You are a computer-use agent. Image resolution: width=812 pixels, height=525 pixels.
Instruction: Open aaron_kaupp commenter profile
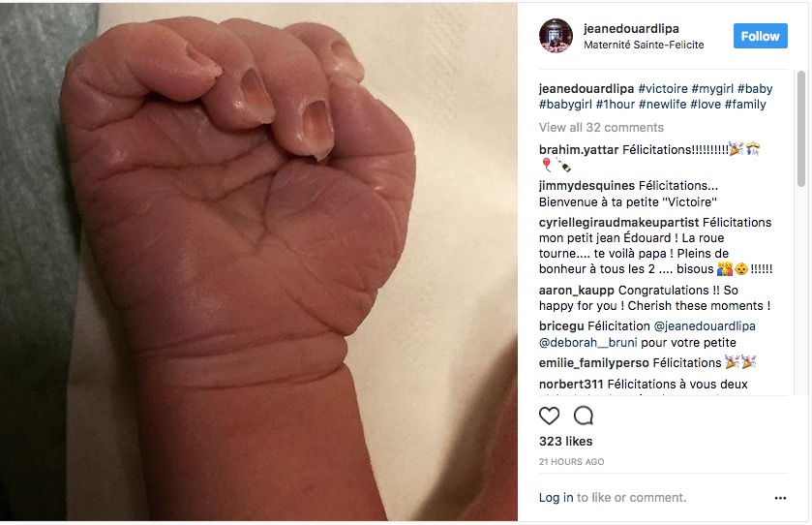(x=577, y=291)
